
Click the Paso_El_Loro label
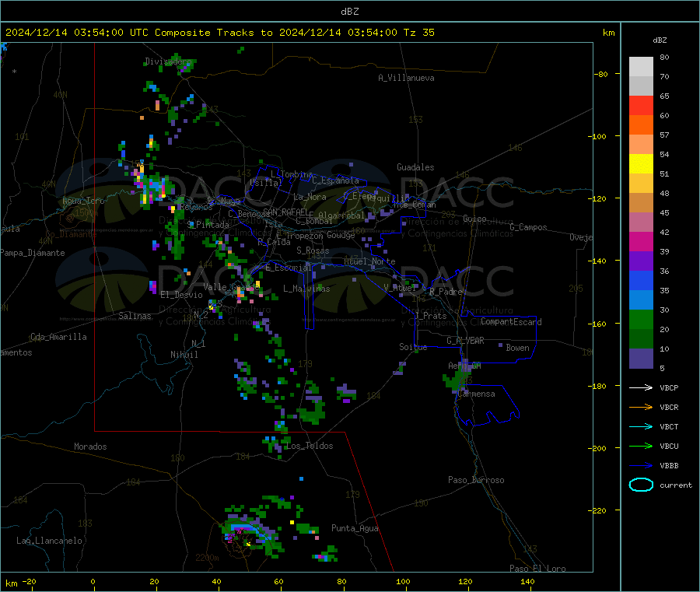[x=537, y=569]
